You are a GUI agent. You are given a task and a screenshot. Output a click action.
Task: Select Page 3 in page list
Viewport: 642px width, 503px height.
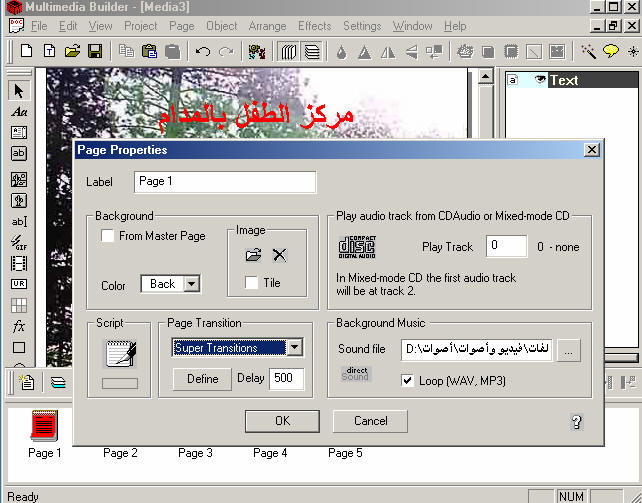coord(195,453)
